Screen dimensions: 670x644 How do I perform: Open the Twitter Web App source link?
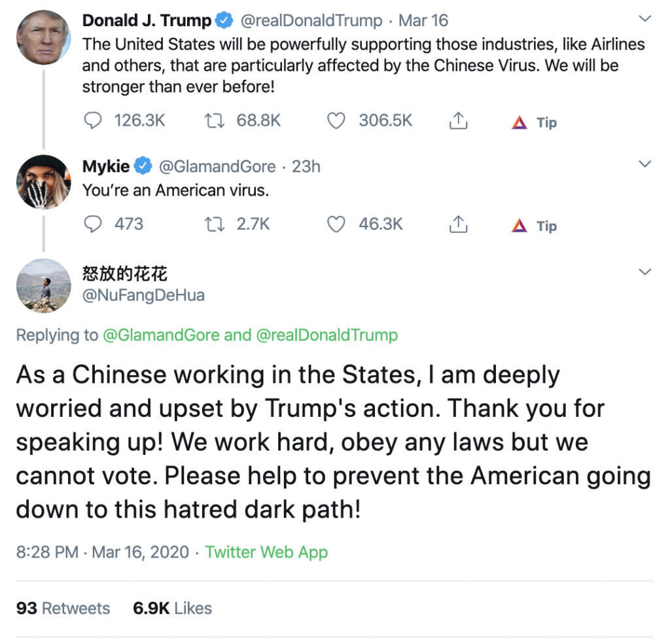266,552
